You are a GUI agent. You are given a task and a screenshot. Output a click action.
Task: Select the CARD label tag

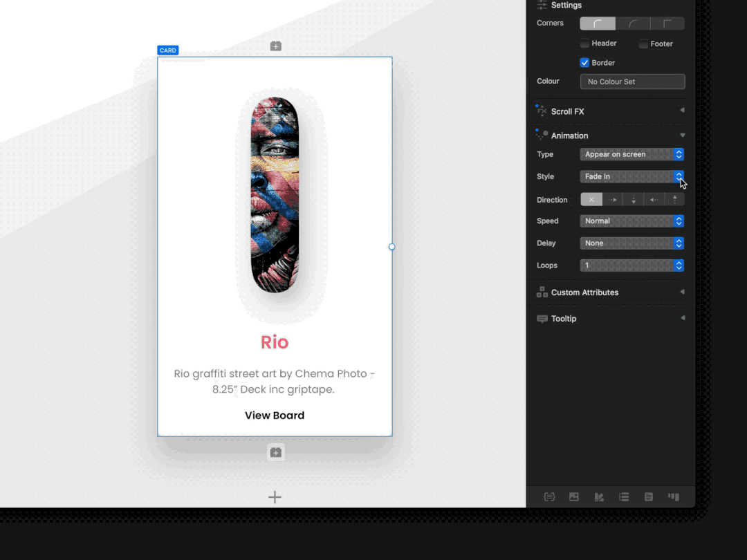[167, 50]
